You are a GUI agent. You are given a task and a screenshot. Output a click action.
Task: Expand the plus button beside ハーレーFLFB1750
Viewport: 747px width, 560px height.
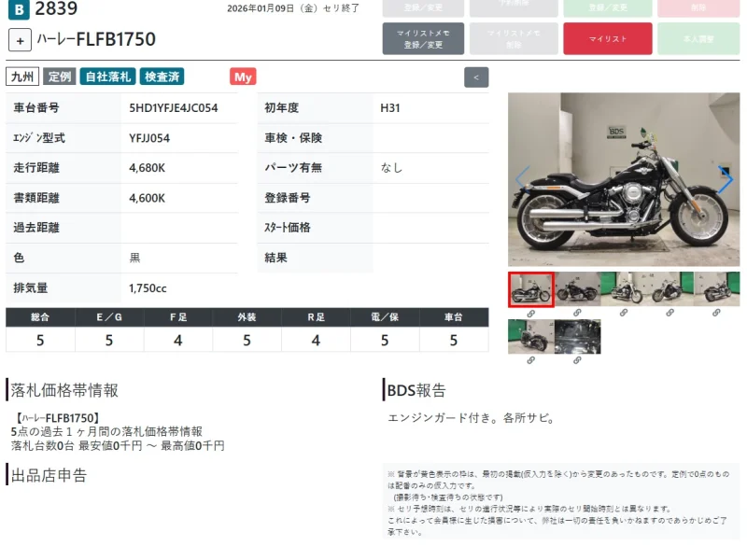pyautogui.click(x=20, y=40)
